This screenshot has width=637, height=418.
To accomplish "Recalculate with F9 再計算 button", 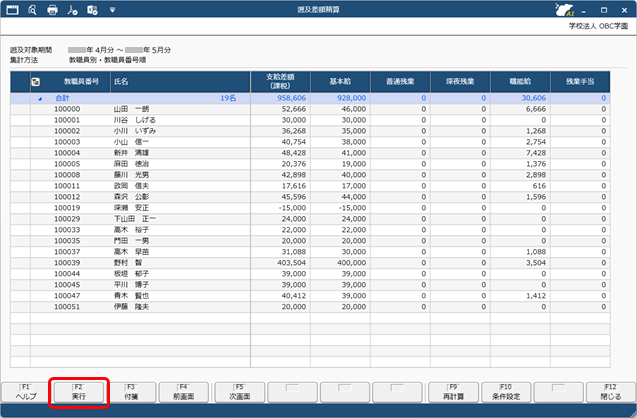I will tap(453, 392).
